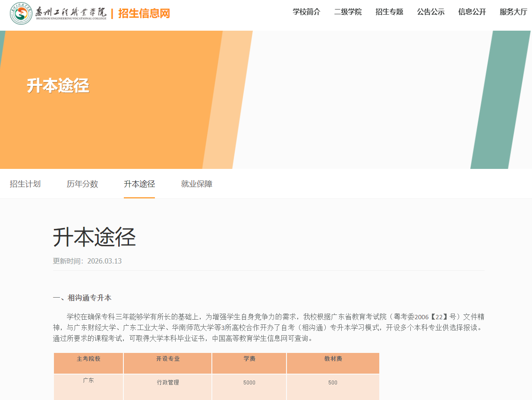The height and width of the screenshot is (400, 532).
Task: Click the 升本途径 page heading
Action: [x=93, y=238]
